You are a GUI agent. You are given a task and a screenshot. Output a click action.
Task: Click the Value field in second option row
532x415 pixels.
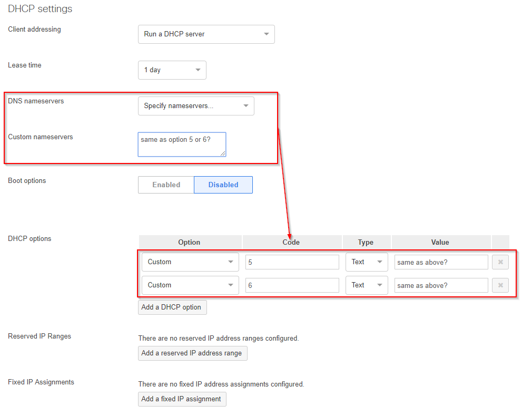point(441,285)
